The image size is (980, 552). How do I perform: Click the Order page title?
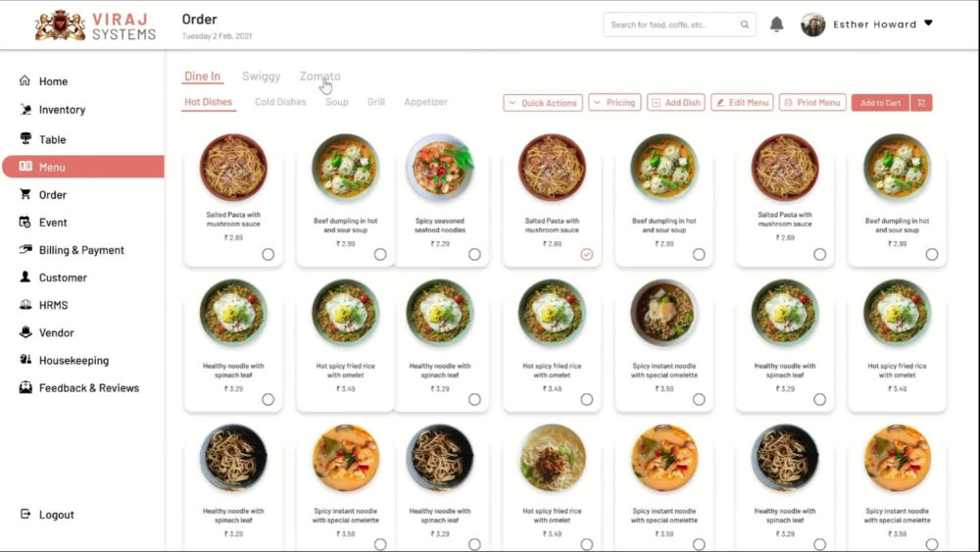coord(199,20)
